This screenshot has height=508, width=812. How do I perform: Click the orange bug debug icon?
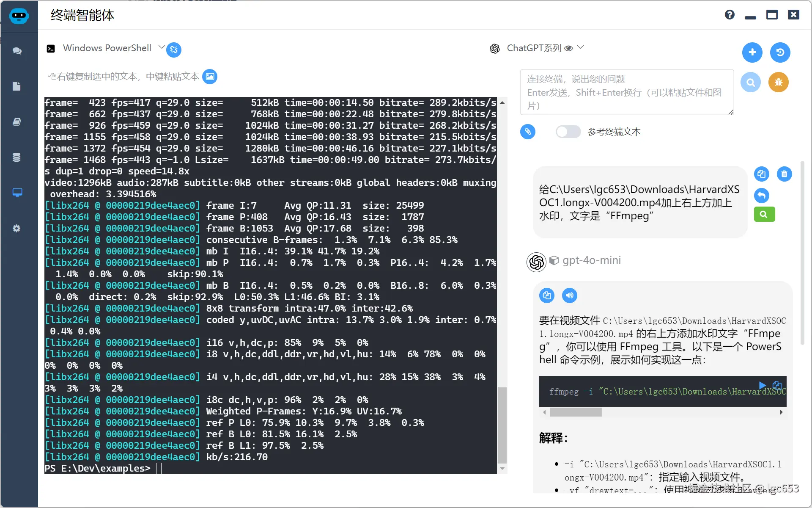tap(778, 82)
